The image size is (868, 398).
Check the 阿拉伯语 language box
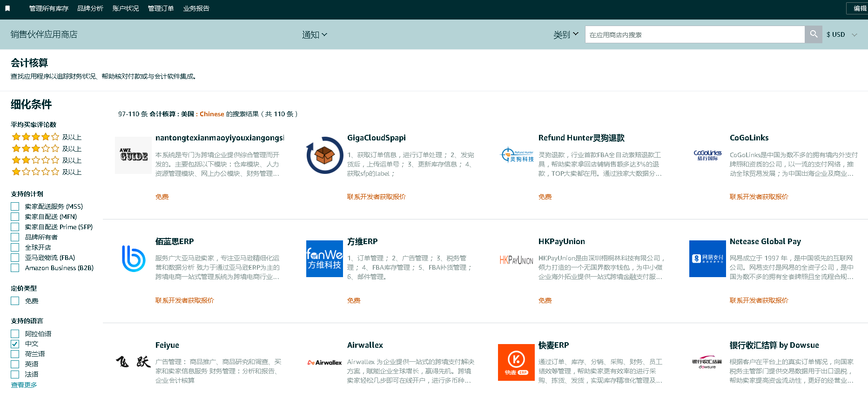15,334
